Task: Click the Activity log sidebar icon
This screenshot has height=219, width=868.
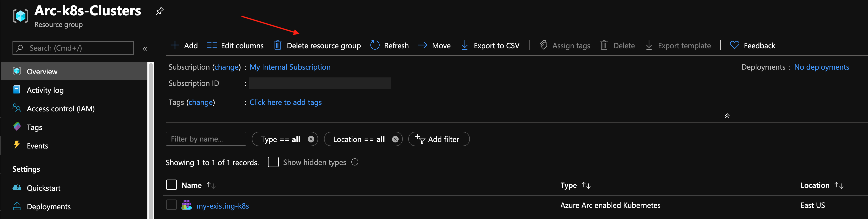Action: click(x=16, y=90)
